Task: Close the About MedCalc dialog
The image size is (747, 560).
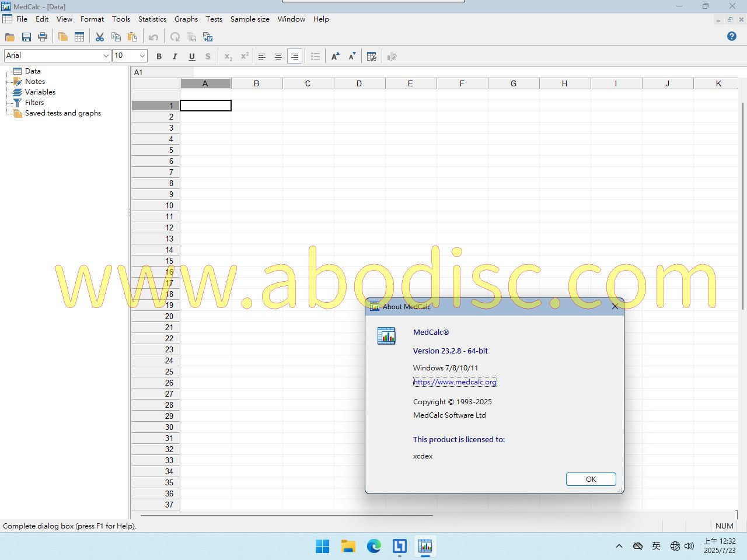Action: click(x=615, y=306)
